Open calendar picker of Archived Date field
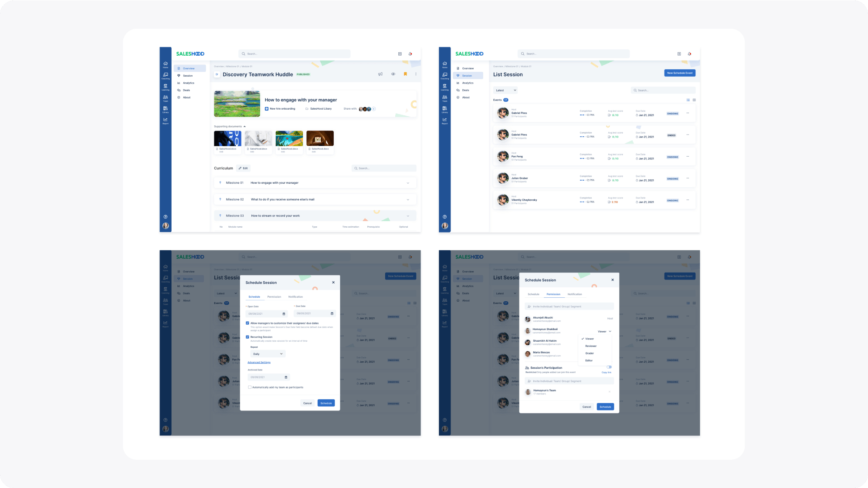 (x=286, y=377)
